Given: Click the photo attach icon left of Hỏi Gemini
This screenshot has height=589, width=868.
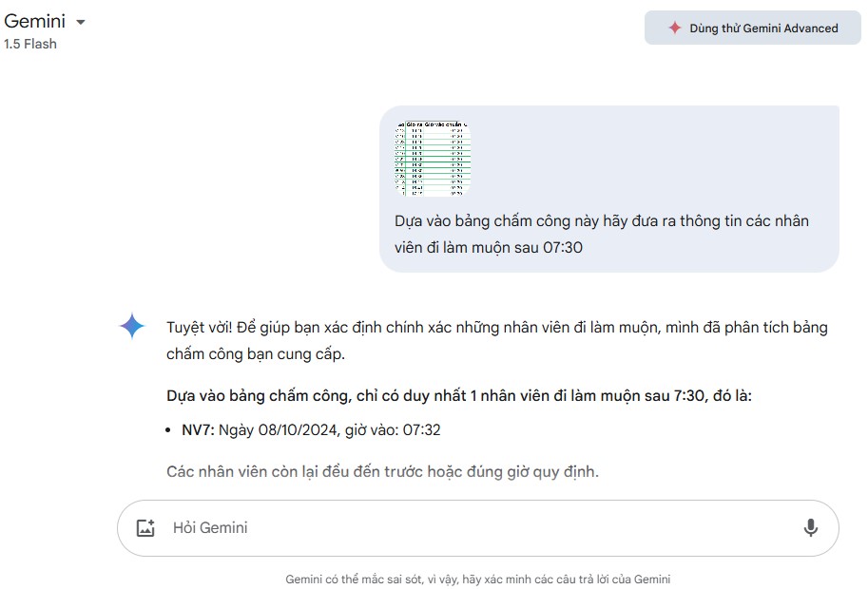Looking at the screenshot, I should pyautogui.click(x=145, y=527).
